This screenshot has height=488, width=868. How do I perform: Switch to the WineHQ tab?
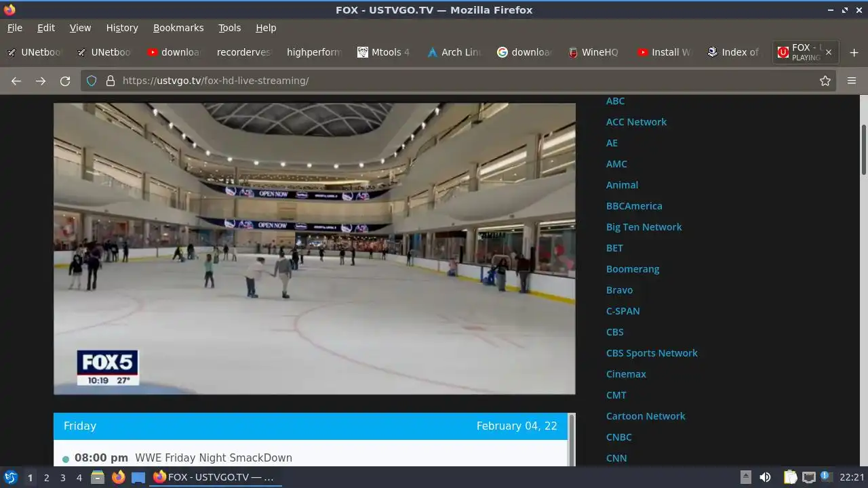(595, 52)
